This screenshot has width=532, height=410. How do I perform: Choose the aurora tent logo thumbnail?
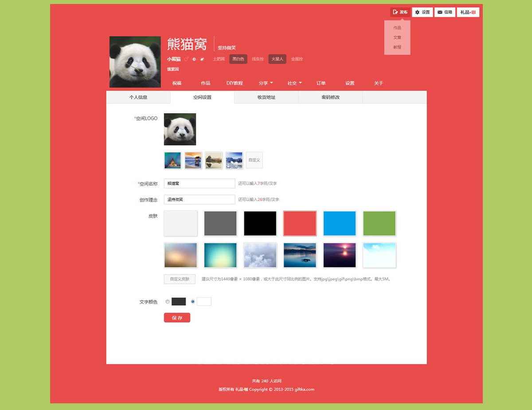click(x=172, y=160)
